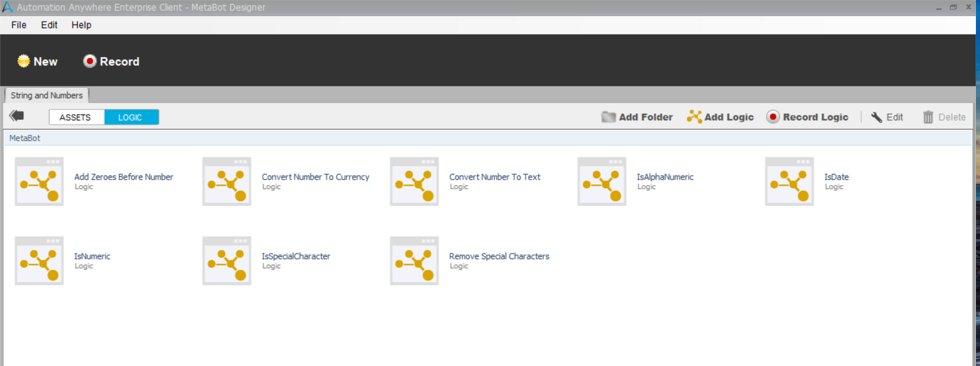Click the Add Folder icon
Screen dimensions: 980x366
[x=608, y=117]
